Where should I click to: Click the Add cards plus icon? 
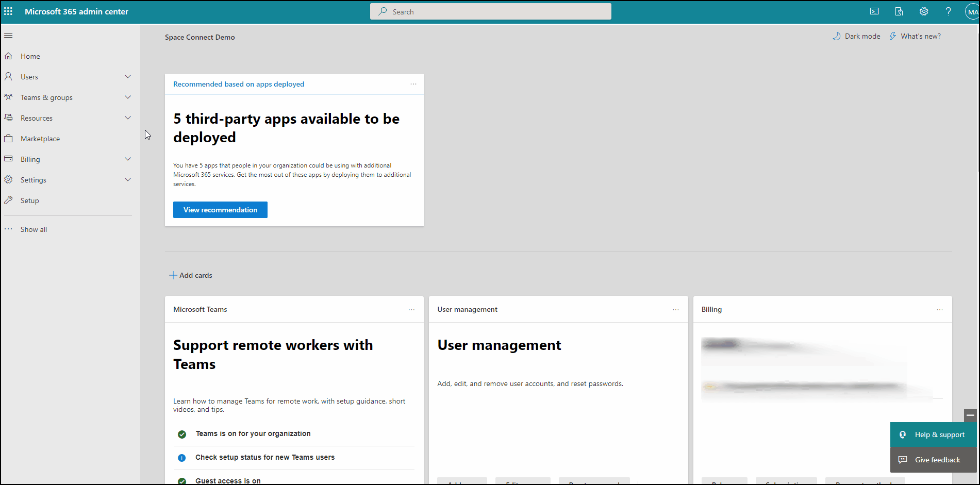click(x=173, y=275)
